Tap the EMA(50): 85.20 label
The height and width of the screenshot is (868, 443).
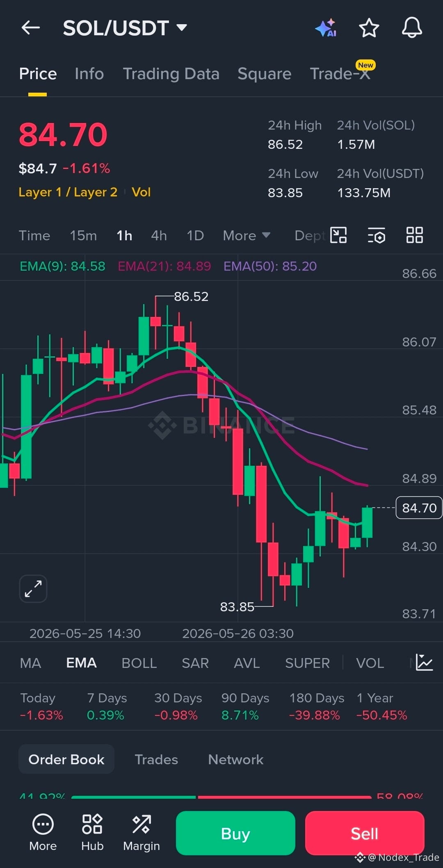270,266
